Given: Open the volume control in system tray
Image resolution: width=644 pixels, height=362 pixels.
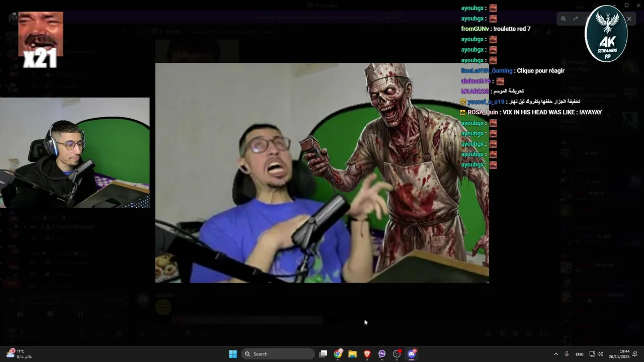Looking at the screenshot, I should click(x=600, y=354).
